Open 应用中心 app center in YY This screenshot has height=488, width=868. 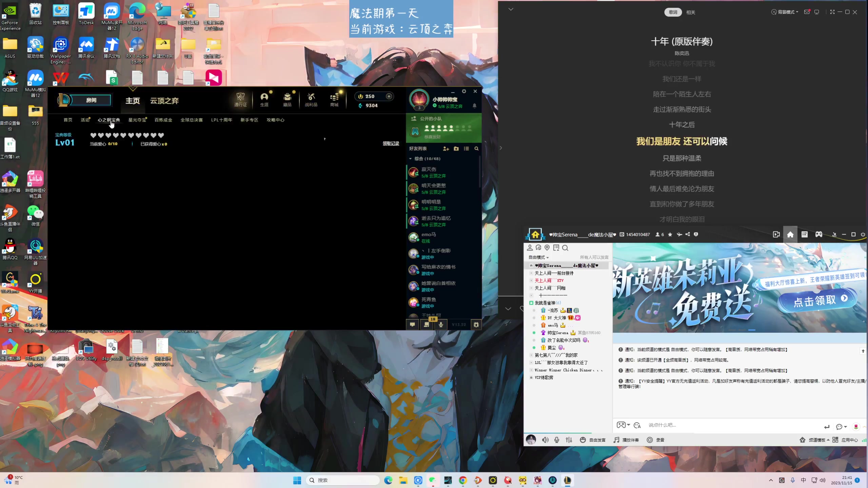click(845, 440)
